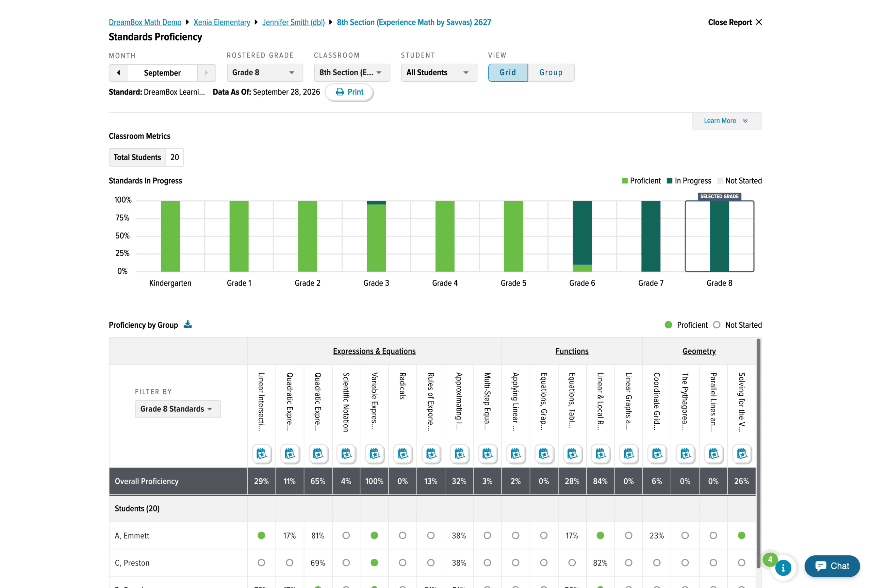871x588 pixels.
Task: Go to Jennifer Smith (dbl) breadcrumb
Action: (x=294, y=22)
